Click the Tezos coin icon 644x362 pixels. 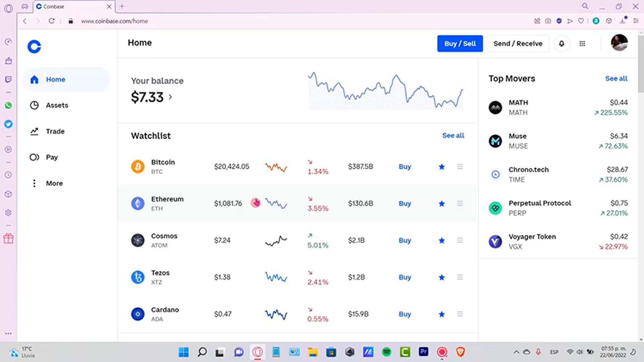(138, 277)
